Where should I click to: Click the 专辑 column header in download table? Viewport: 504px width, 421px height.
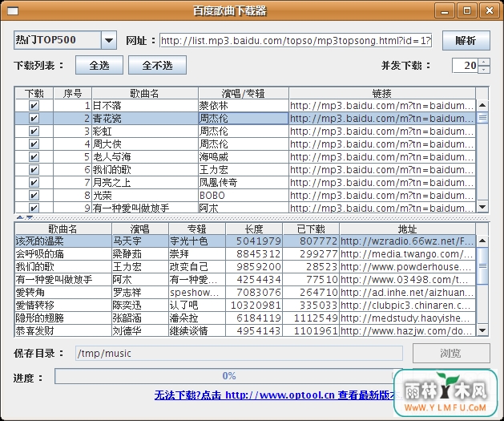(197, 229)
